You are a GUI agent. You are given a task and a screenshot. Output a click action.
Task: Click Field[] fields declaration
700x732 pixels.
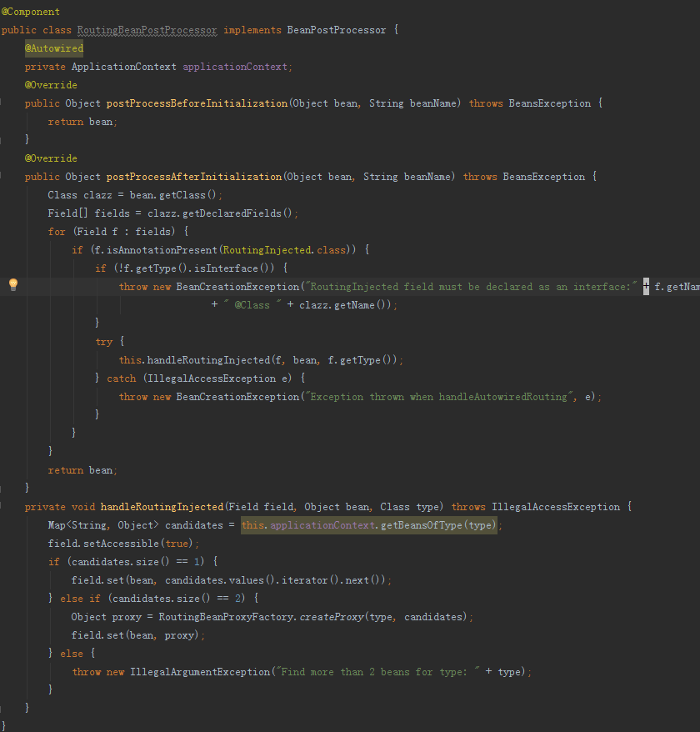[88, 213]
